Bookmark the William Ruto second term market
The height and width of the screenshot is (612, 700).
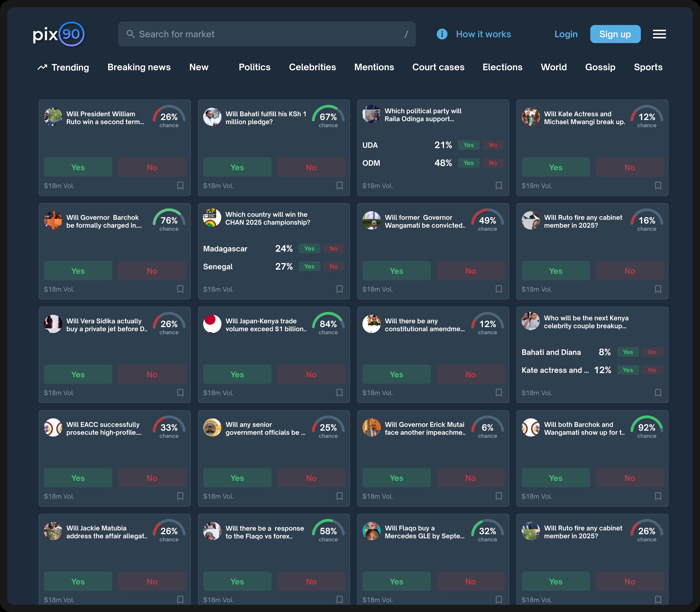click(180, 186)
